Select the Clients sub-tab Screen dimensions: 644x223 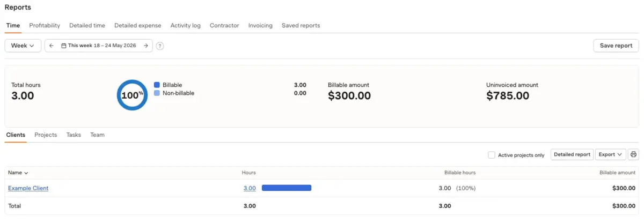[16, 135]
